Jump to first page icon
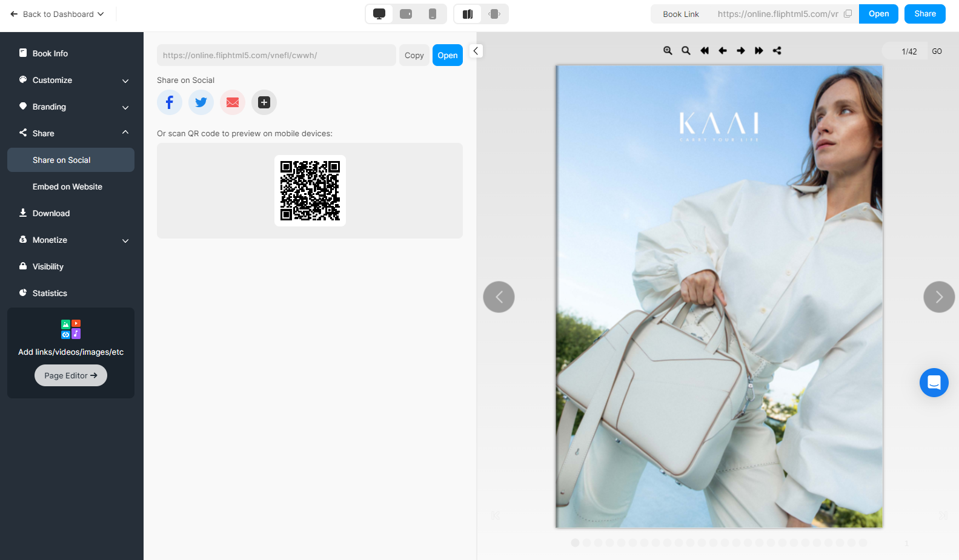 click(705, 51)
